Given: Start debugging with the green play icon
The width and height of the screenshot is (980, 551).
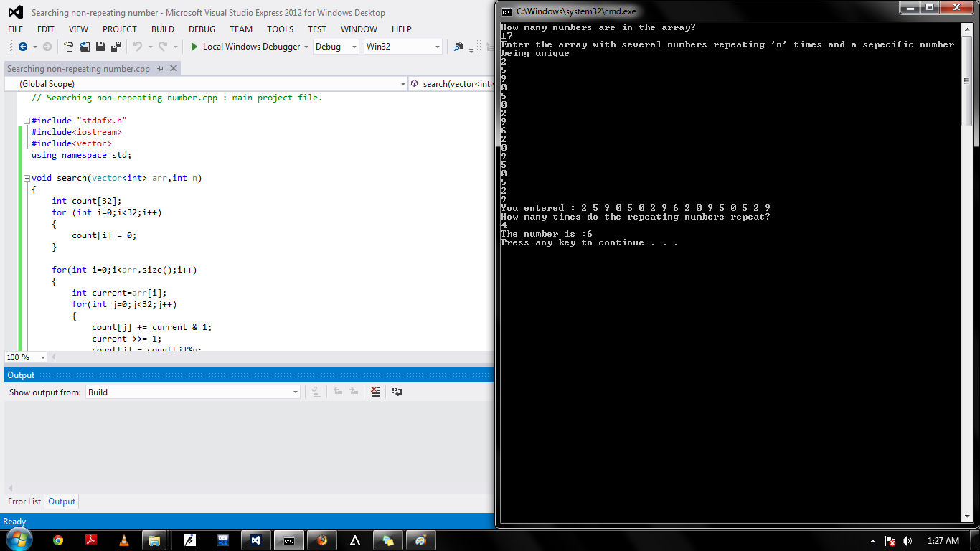Looking at the screenshot, I should 192,47.
